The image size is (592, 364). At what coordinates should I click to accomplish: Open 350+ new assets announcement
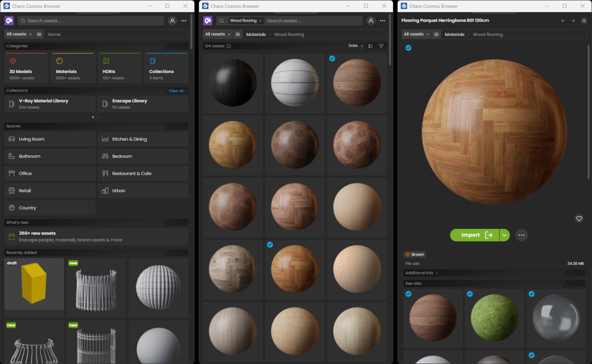tap(96, 237)
